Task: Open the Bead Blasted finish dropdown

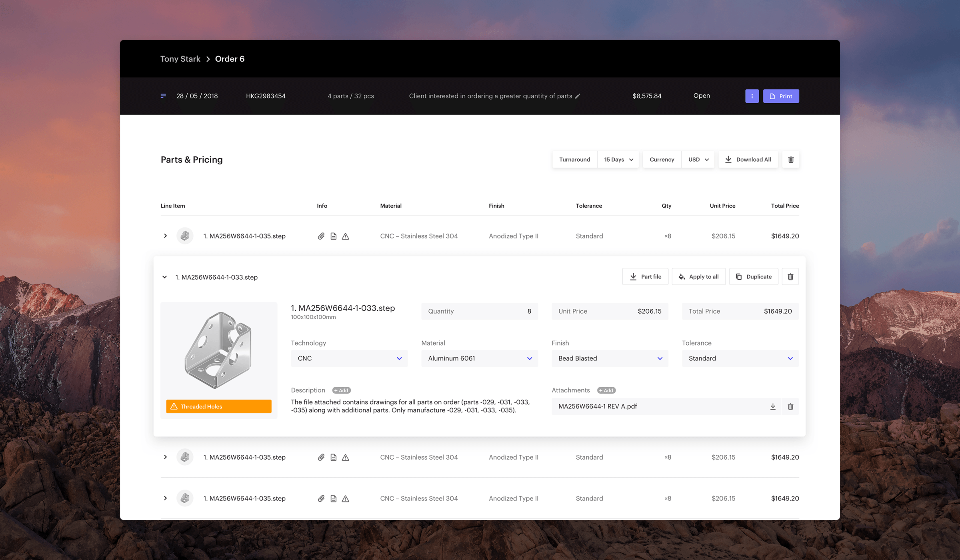Action: point(610,358)
